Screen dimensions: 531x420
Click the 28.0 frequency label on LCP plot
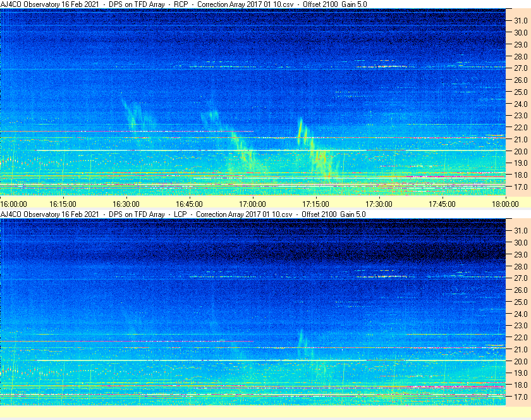pyautogui.click(x=521, y=266)
